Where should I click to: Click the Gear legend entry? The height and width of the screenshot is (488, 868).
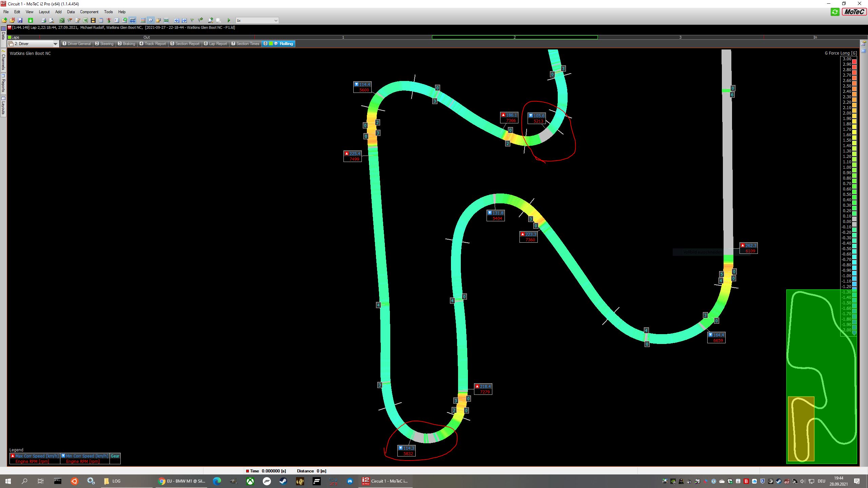click(x=115, y=456)
